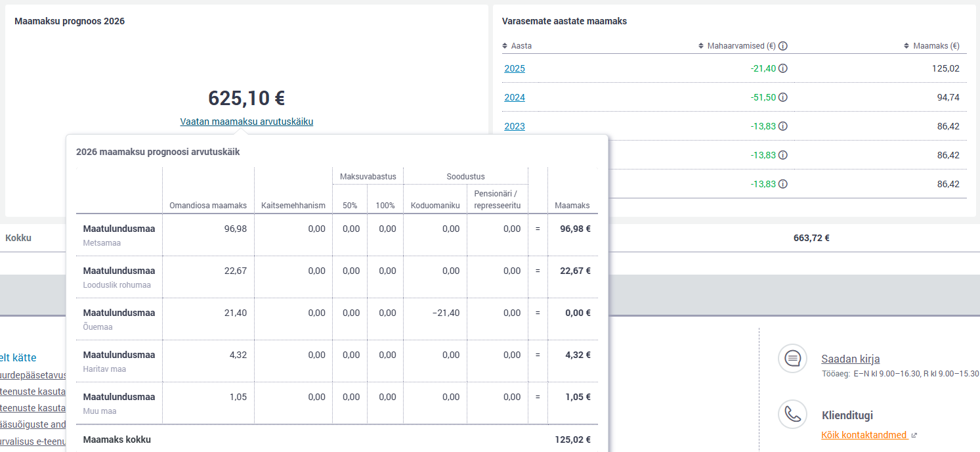Open the 2025 year link
This screenshot has width=980, height=452.
tap(515, 68)
